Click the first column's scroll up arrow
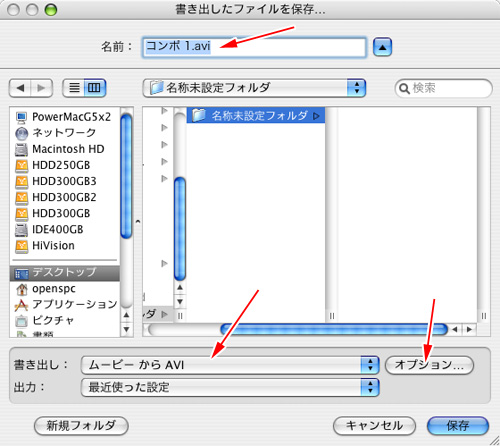Image resolution: width=500 pixels, height=446 pixels. pos(180,287)
